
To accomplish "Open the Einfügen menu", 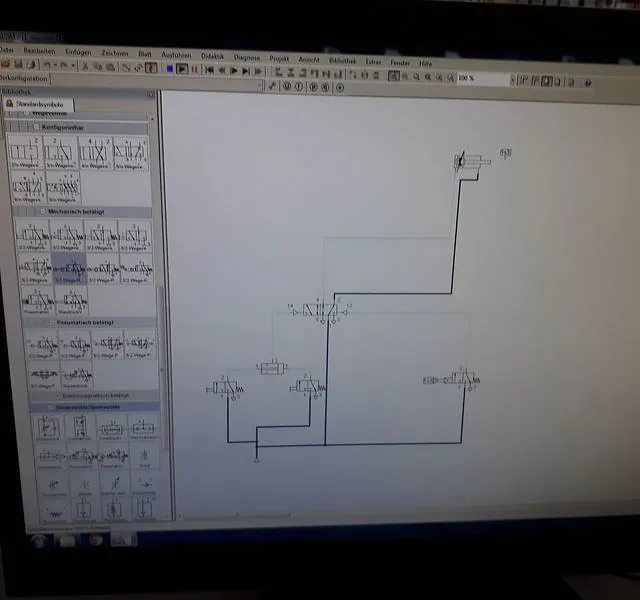I will point(78,52).
